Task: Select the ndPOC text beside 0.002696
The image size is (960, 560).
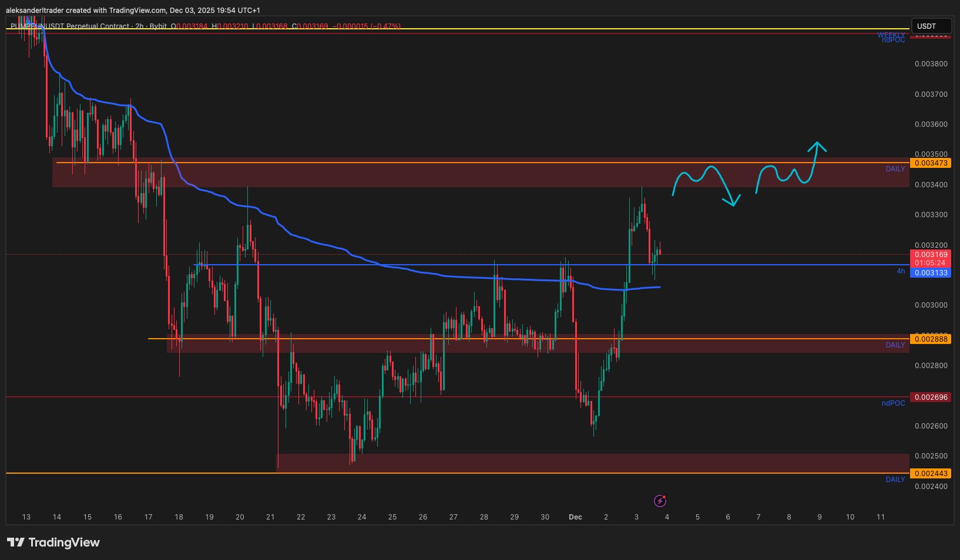Action: coord(893,403)
